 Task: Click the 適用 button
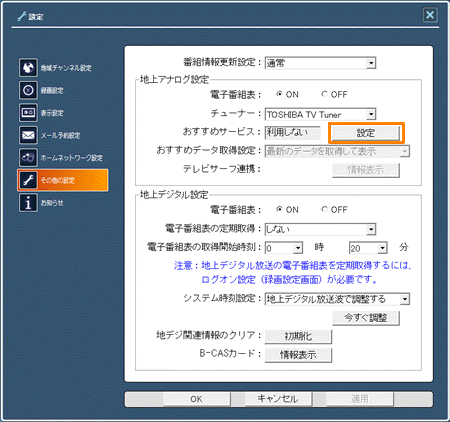[x=360, y=399]
